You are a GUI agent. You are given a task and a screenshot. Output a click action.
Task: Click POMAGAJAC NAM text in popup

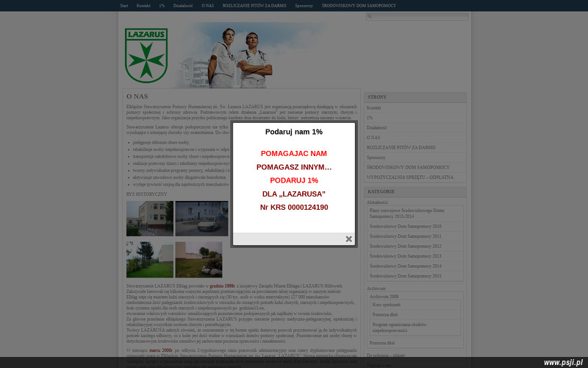[294, 154]
